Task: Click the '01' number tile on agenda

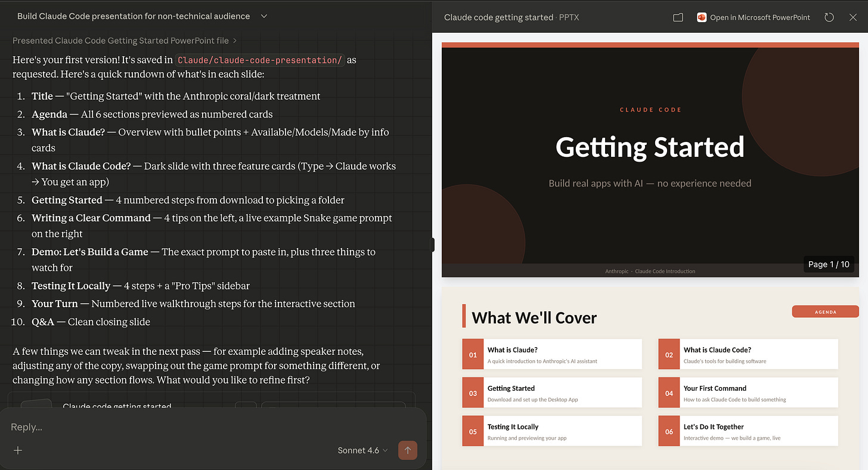Action: point(473,354)
